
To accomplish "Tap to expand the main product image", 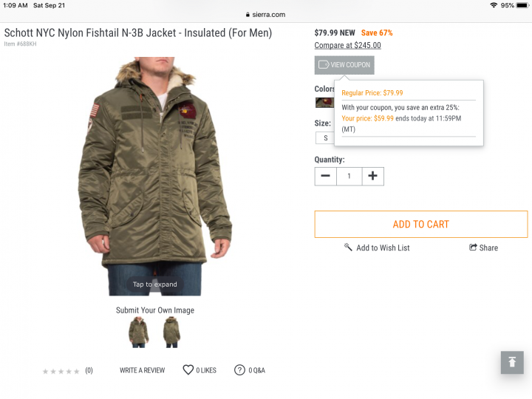I will 154,176.
